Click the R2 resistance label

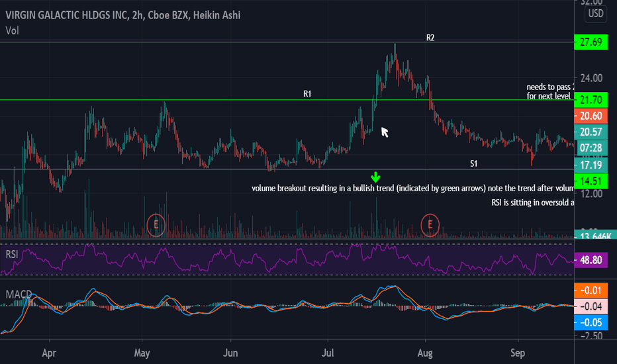[x=430, y=38]
